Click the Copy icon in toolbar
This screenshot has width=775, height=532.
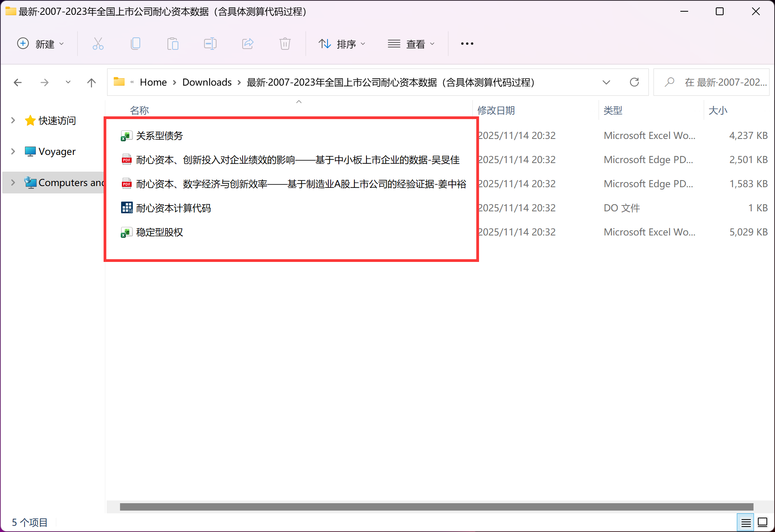135,44
